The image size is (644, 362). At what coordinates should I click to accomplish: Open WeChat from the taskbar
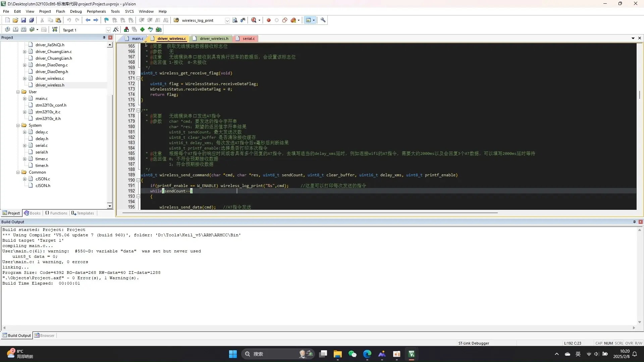tap(352, 354)
